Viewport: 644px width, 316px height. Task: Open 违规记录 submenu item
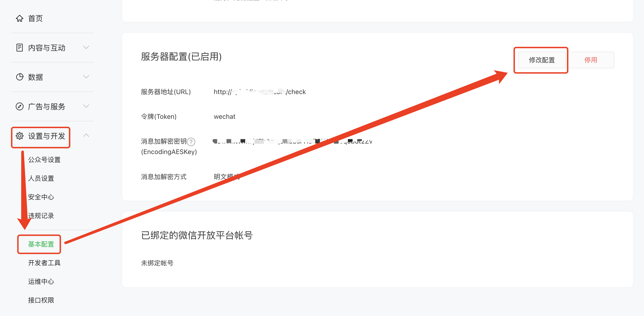(x=41, y=216)
